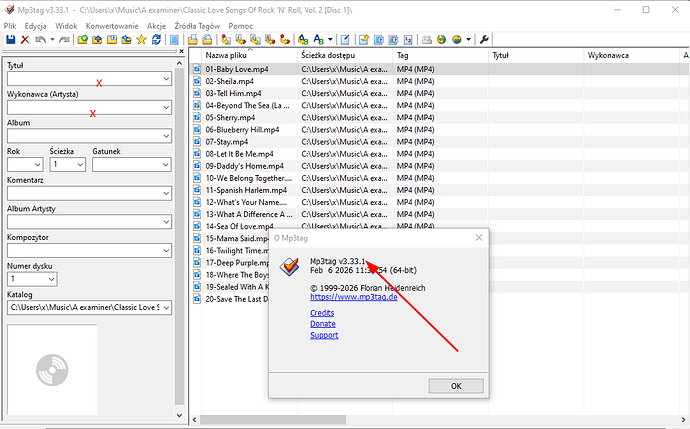
Task: Open the Tag Sources dropdown arrow
Action: (468, 40)
